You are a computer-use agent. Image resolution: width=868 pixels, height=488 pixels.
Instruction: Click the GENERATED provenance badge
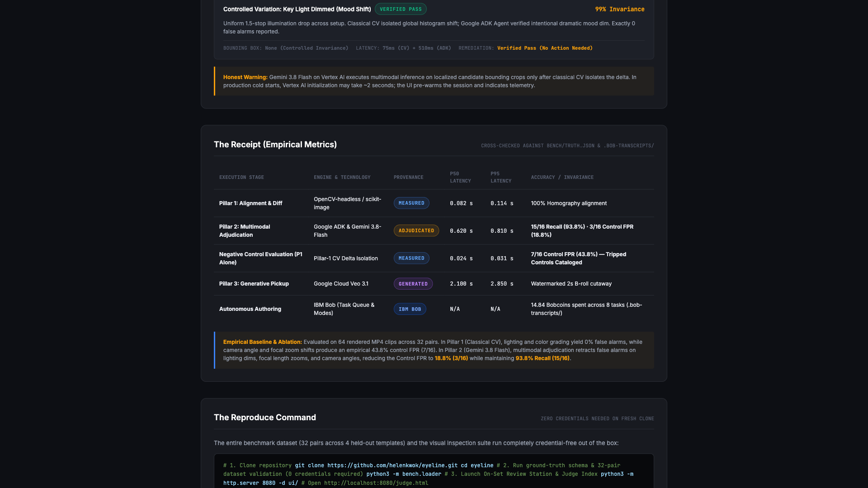[413, 284]
